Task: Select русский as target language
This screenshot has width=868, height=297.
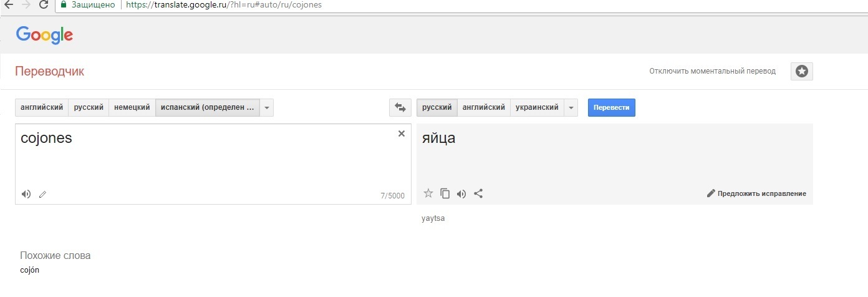Action: coord(437,107)
